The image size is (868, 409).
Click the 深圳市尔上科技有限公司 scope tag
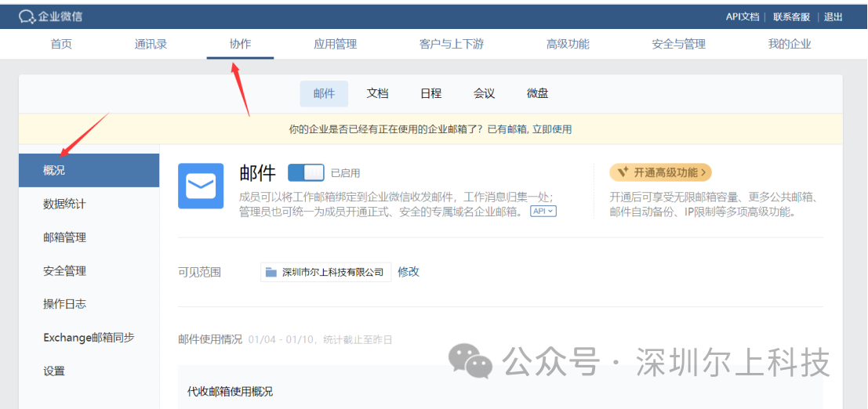coord(326,273)
